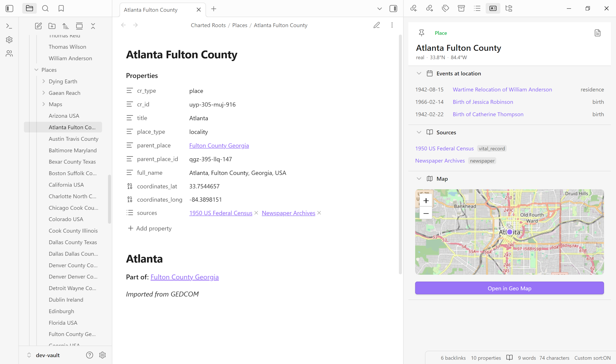The height and width of the screenshot is (364, 616).
Task: Open the backlinks panel tab
Action: point(414,9)
